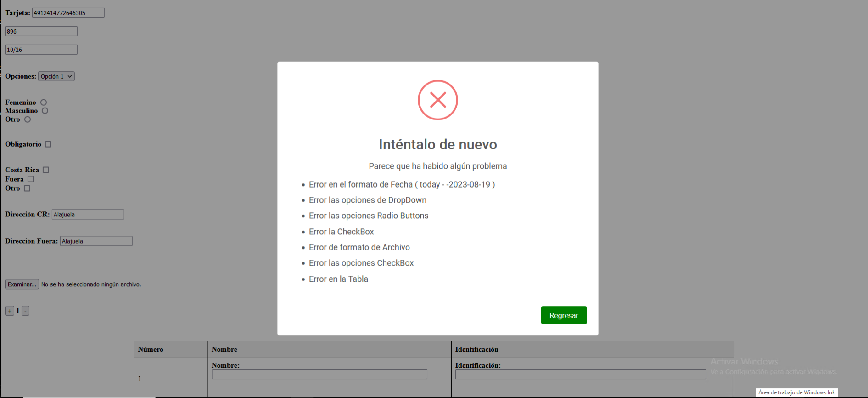Click the Dirección CR input field
The height and width of the screenshot is (398, 868).
click(88, 215)
